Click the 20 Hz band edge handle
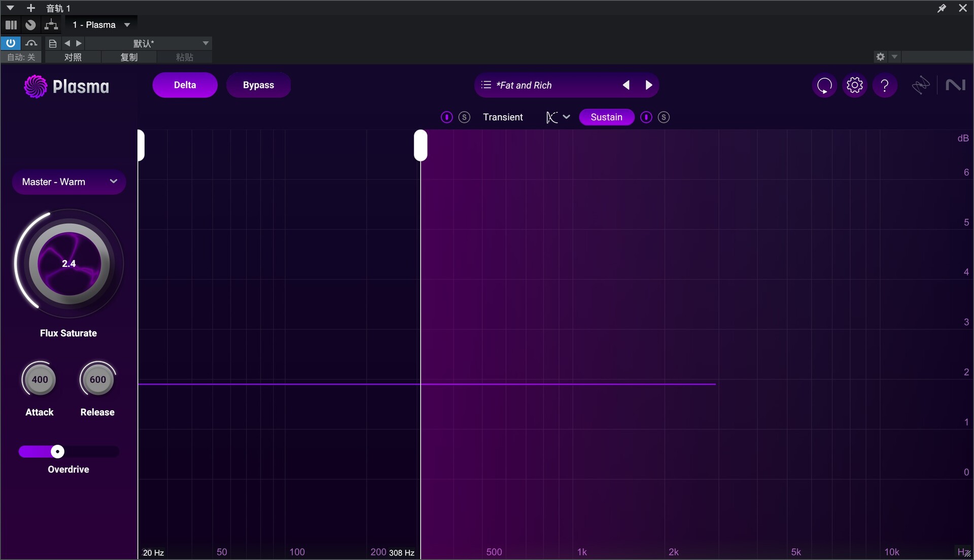 tap(141, 146)
